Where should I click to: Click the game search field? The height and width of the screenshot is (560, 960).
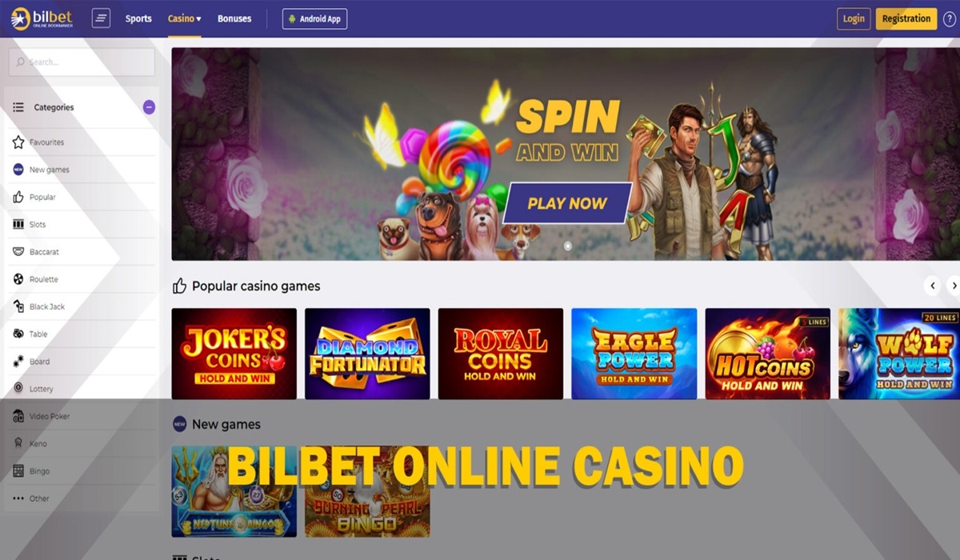(82, 62)
